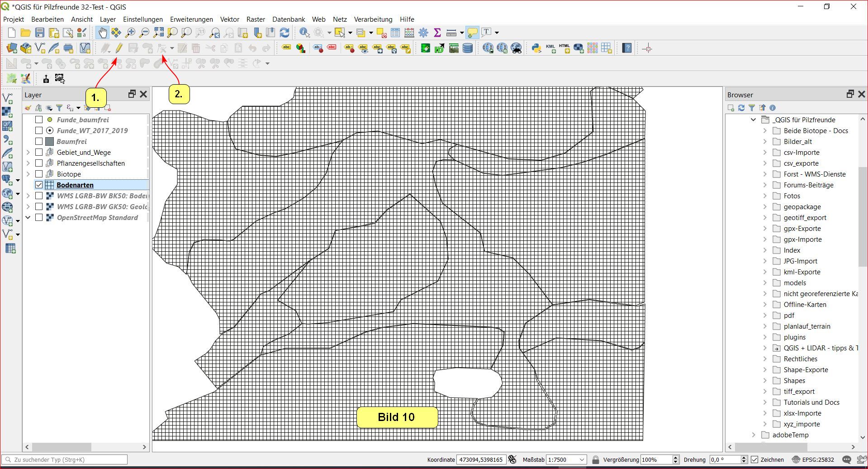Uncheck the Bodenarten layer checkbox

click(39, 185)
